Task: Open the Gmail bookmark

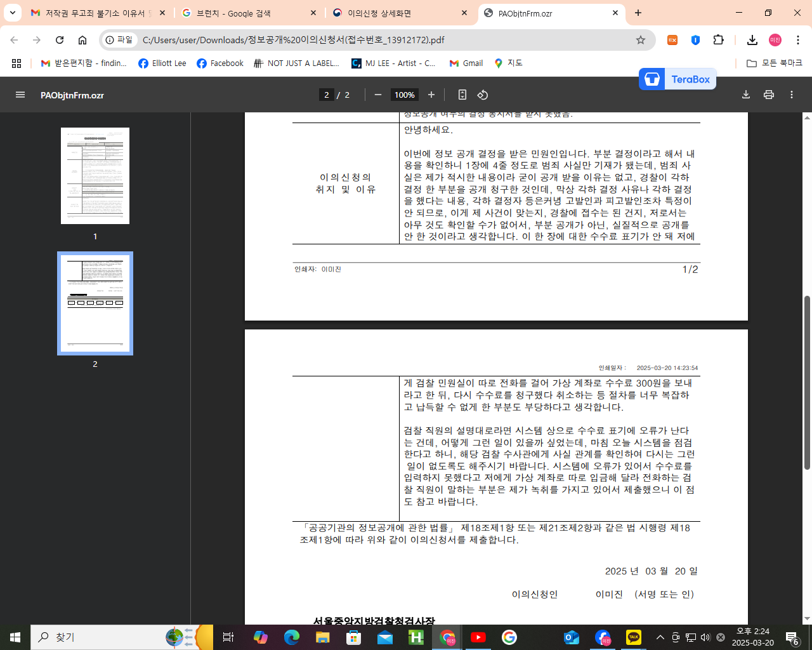Action: tap(466, 63)
